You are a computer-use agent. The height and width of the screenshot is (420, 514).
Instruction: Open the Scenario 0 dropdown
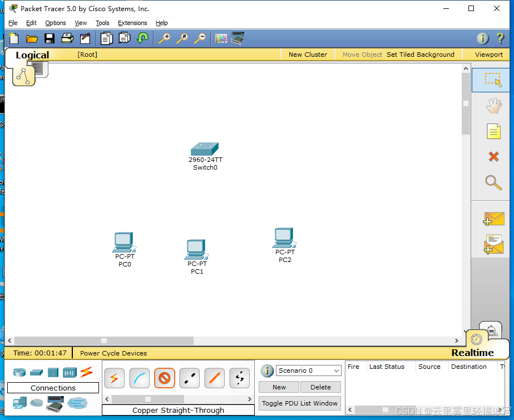tap(309, 370)
